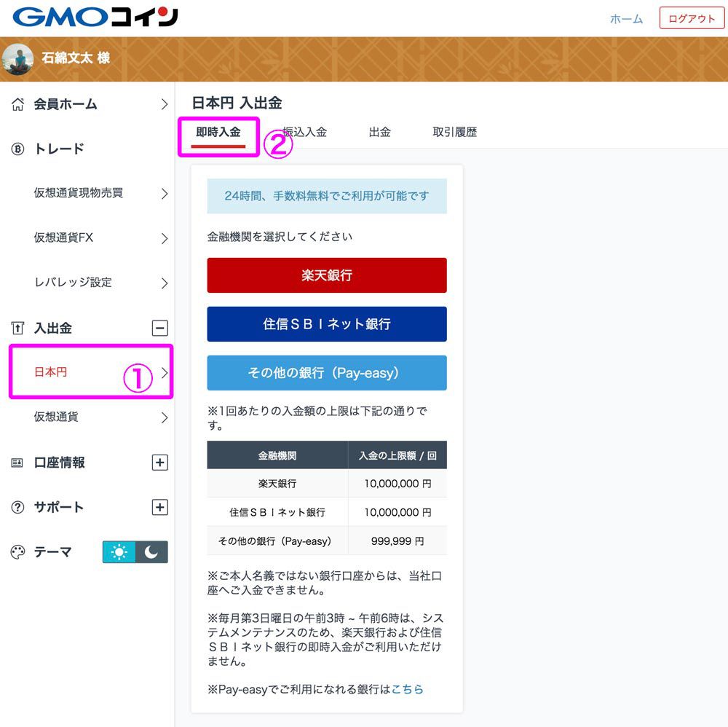Open the こちら Pay-easy banks link

pos(408,689)
